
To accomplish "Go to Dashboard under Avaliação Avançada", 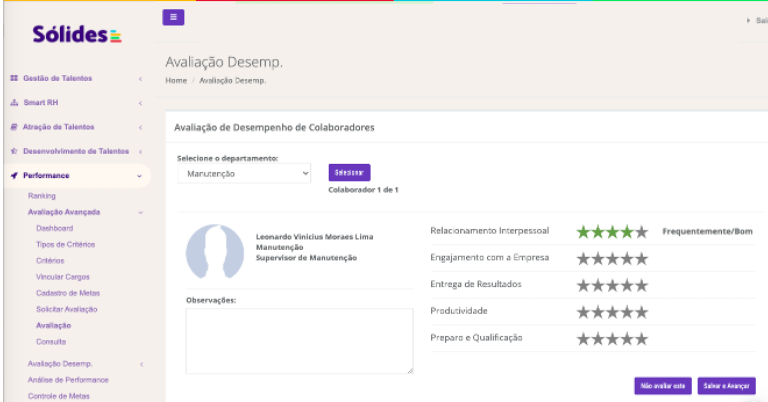I will click(x=54, y=228).
